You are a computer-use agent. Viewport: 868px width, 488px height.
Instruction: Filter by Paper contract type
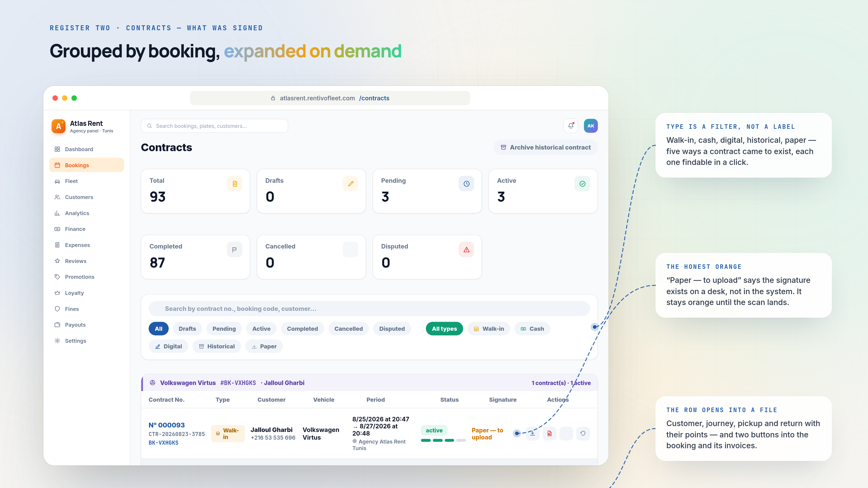tap(264, 346)
